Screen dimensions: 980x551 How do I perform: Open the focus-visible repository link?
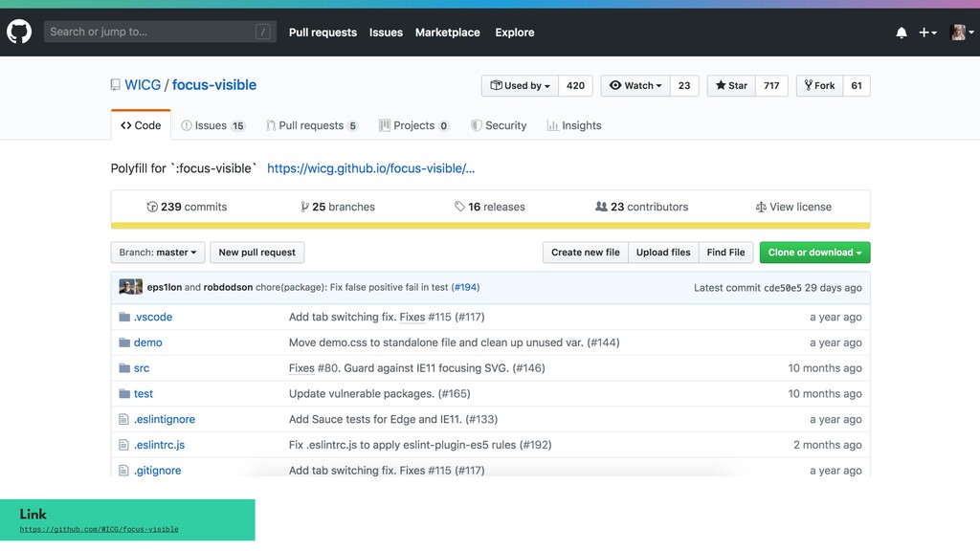coord(213,85)
